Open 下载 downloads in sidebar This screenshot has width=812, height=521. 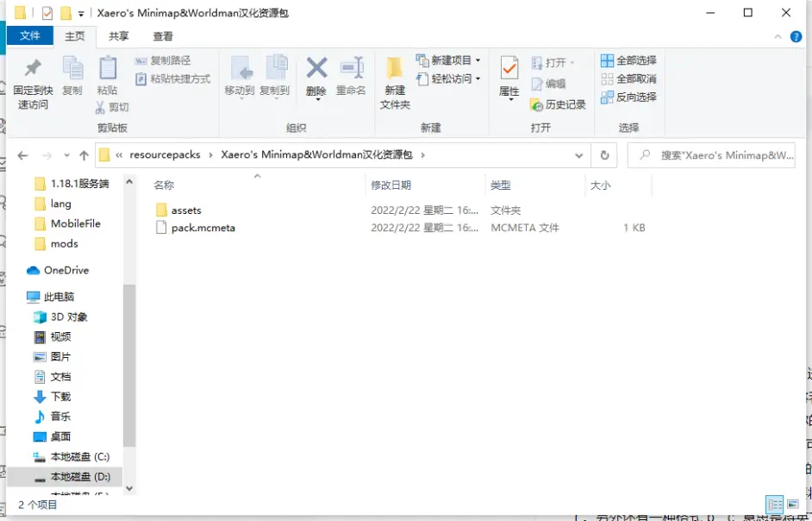52,397
